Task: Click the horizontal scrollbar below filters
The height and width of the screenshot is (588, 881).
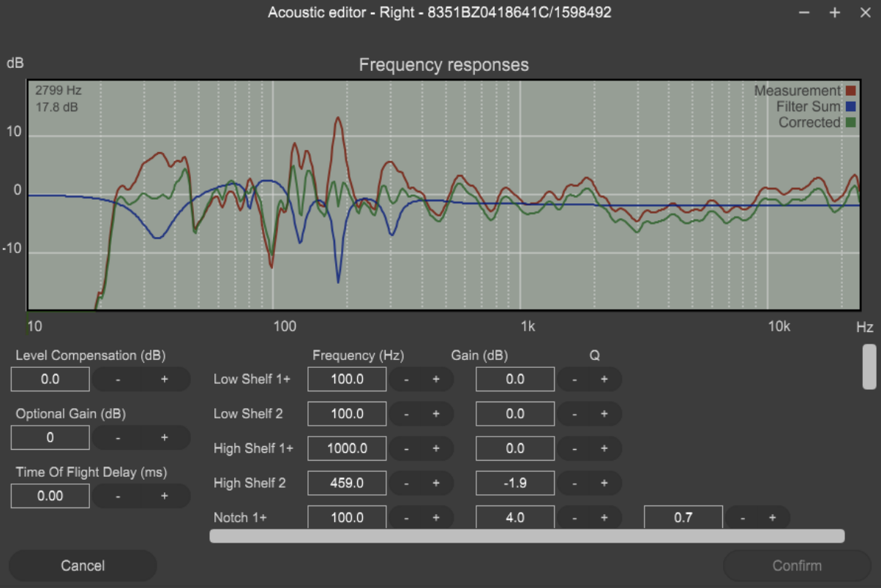Action: click(x=527, y=536)
